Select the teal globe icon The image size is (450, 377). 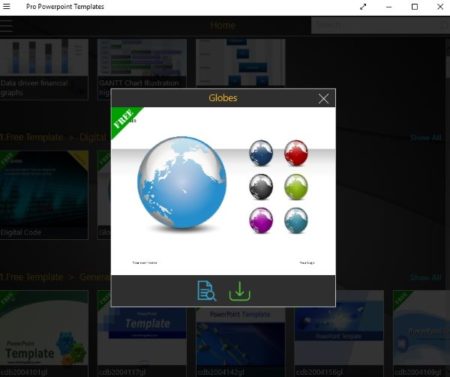(296, 220)
